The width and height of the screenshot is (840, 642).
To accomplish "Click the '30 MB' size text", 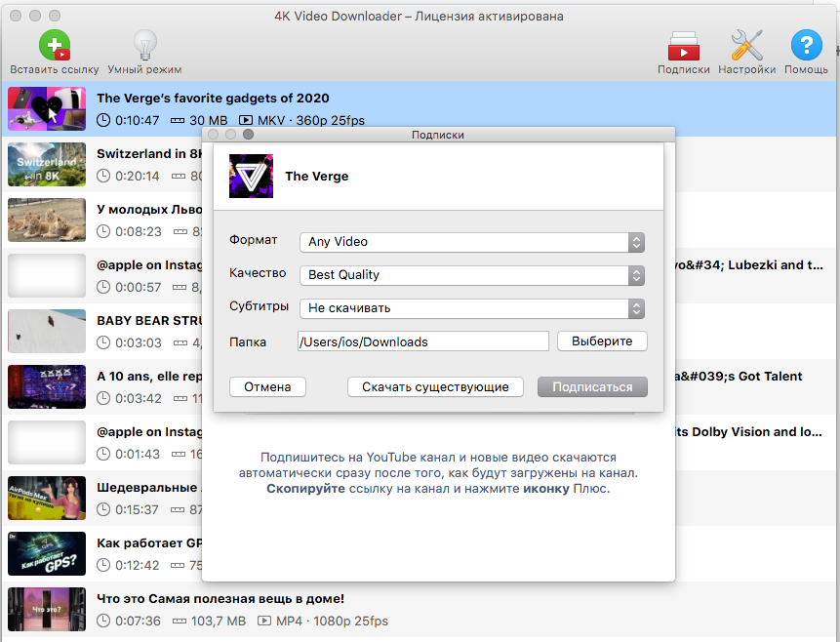I will click(x=209, y=121).
